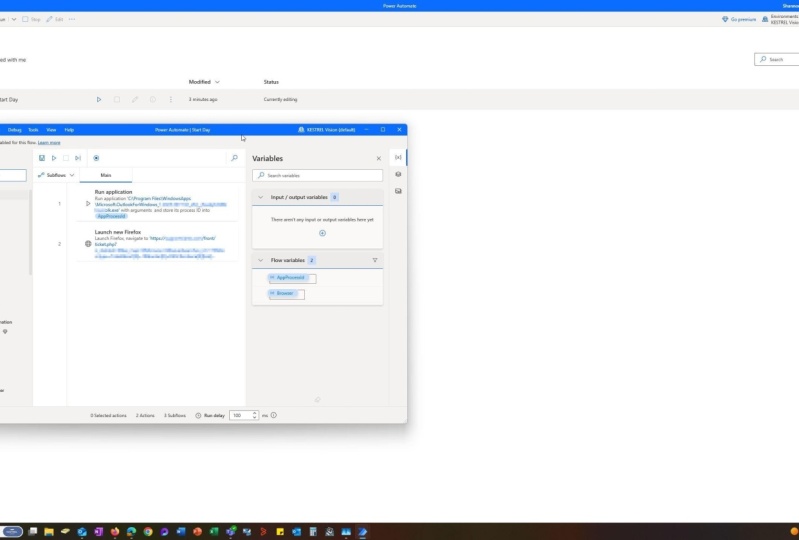The width and height of the screenshot is (799, 540).
Task: Open the Debug menu
Action: point(15,130)
